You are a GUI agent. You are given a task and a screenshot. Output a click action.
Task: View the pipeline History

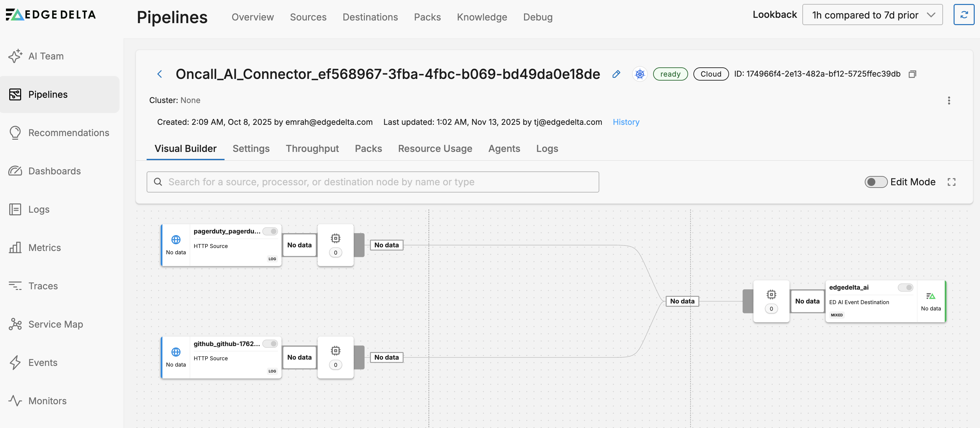click(x=625, y=122)
